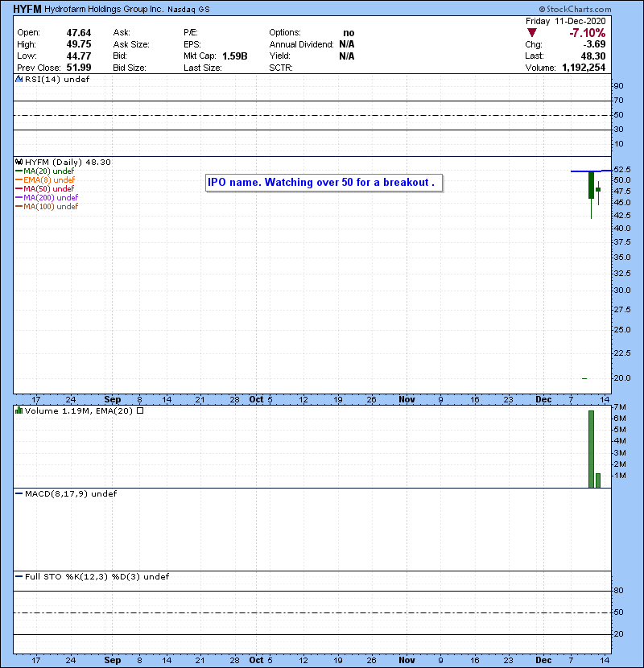Click the tall green candlestick body
The width and height of the screenshot is (644, 668).
coord(591,185)
